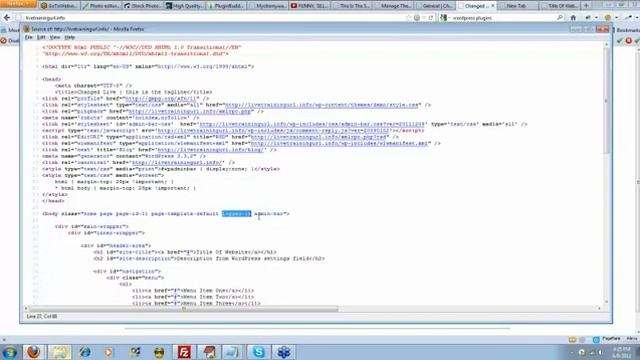640x360 pixels.
Task: Click the 'Menu Item One' list line
Action: point(193,291)
